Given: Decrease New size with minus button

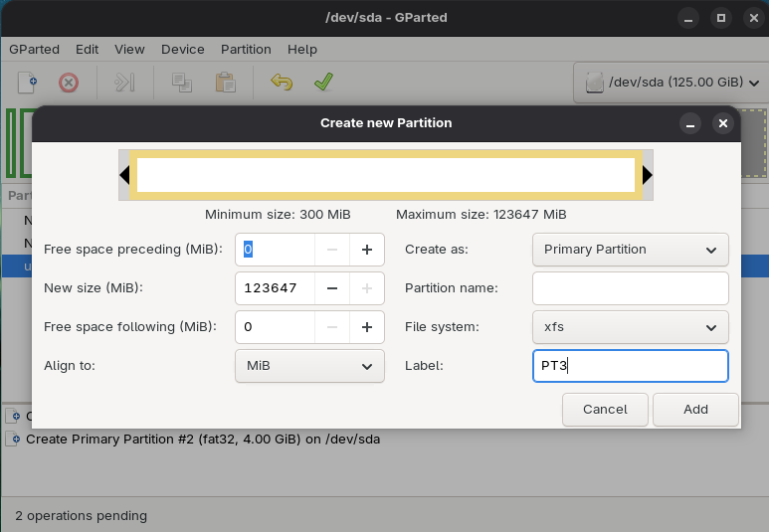Looking at the screenshot, I should point(331,288).
